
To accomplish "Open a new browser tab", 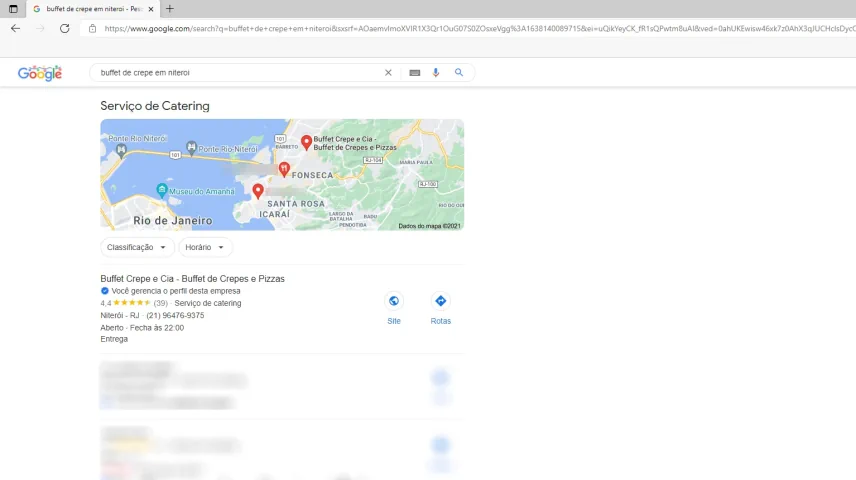I will click(170, 9).
